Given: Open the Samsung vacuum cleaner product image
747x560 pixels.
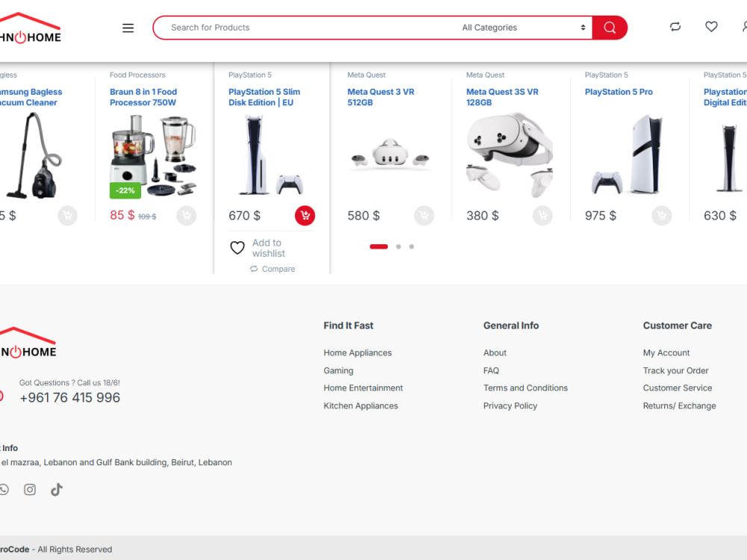Looking at the screenshot, I should coord(34,155).
